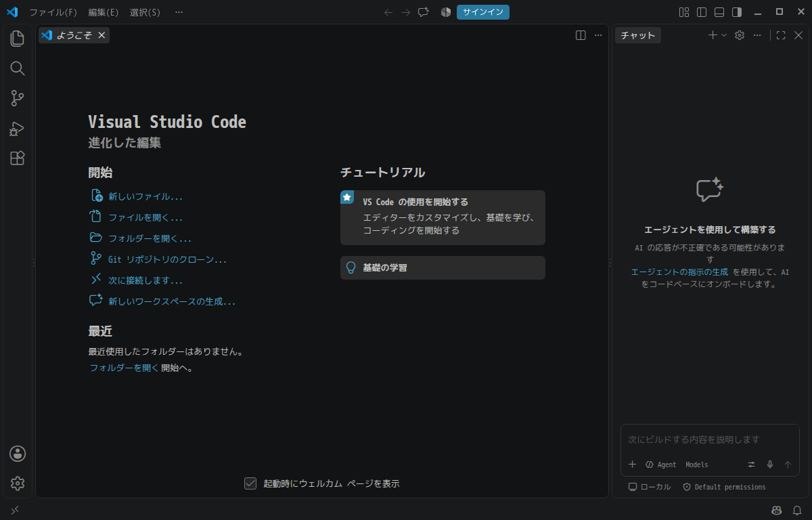The image size is (812, 520).
Task: Open Customize Layout icon in title bar
Action: pyautogui.click(x=684, y=12)
